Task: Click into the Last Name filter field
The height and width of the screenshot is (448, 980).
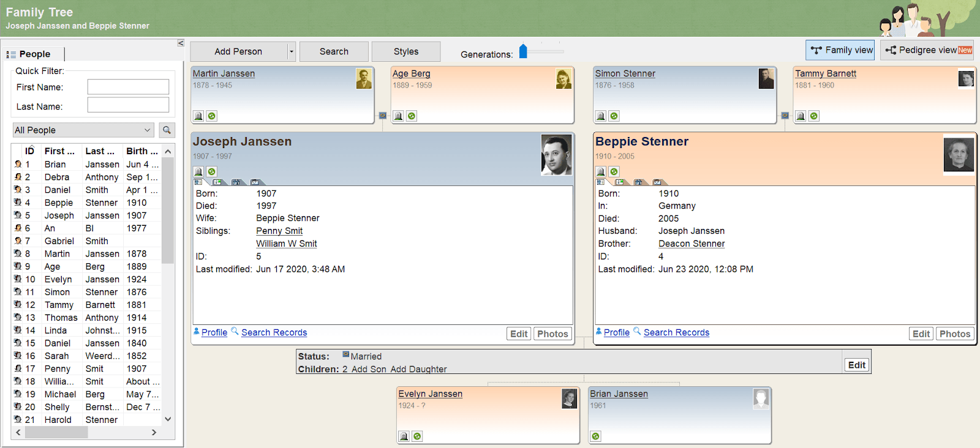Action: [128, 105]
